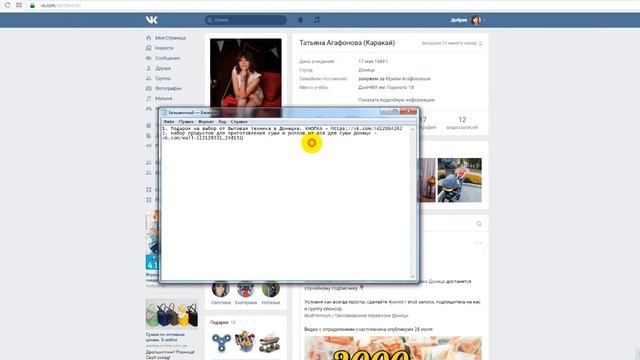Open friend Екатерина's avatar
This screenshot has width=640, height=360.
(246, 289)
